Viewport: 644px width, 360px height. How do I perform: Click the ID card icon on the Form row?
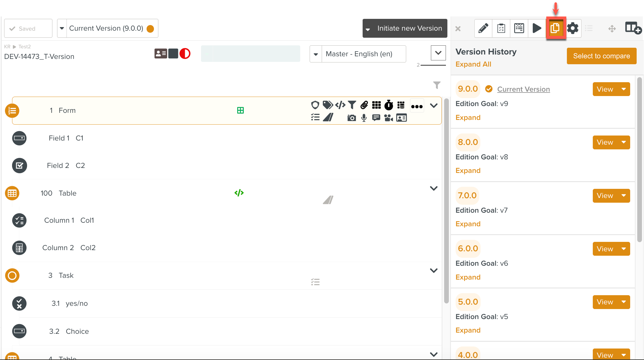tap(401, 118)
